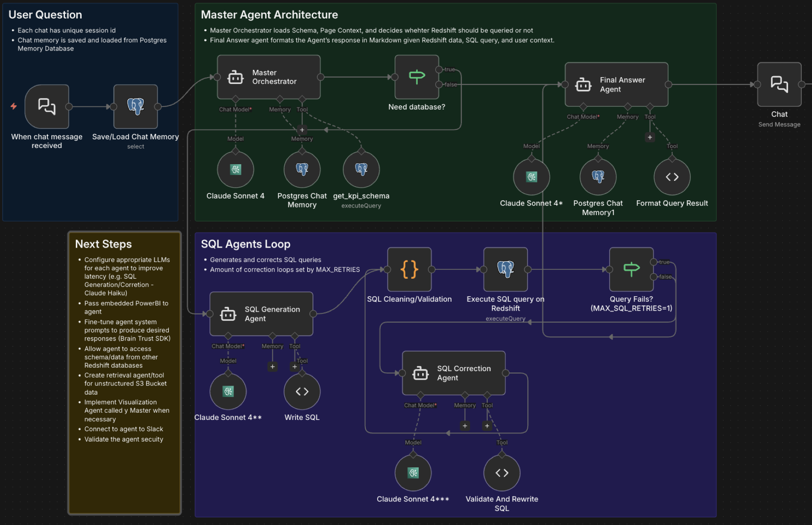The height and width of the screenshot is (525, 812).
Task: Select Claude Sonnet 4* model node
Action: click(x=531, y=177)
